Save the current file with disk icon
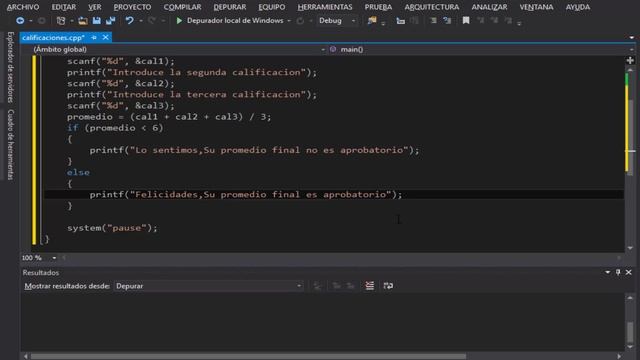 pyautogui.click(x=97, y=21)
